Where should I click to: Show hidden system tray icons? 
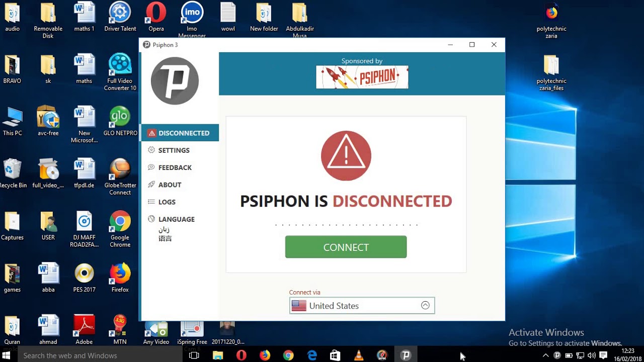[x=545, y=355]
